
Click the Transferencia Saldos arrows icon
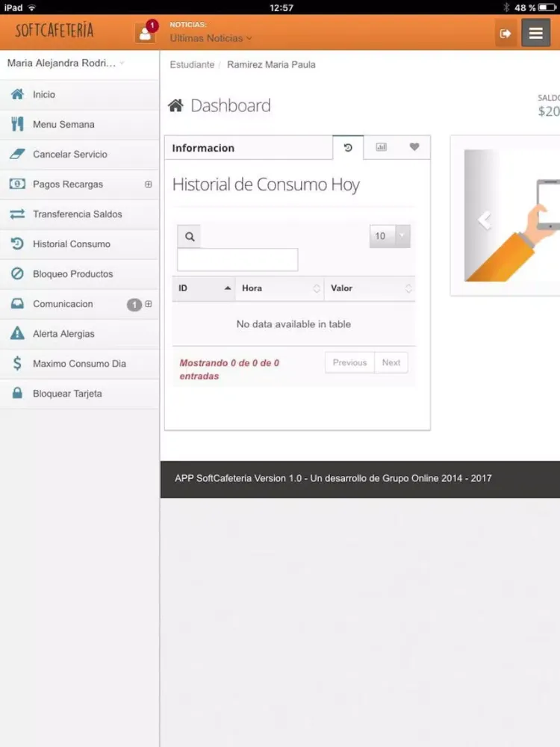point(17,214)
